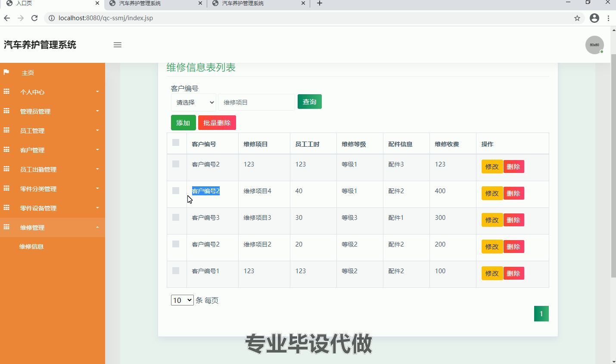Click 删除 for the 维修项目3 row
Viewport: 616px width, 364px height.
coord(513,220)
